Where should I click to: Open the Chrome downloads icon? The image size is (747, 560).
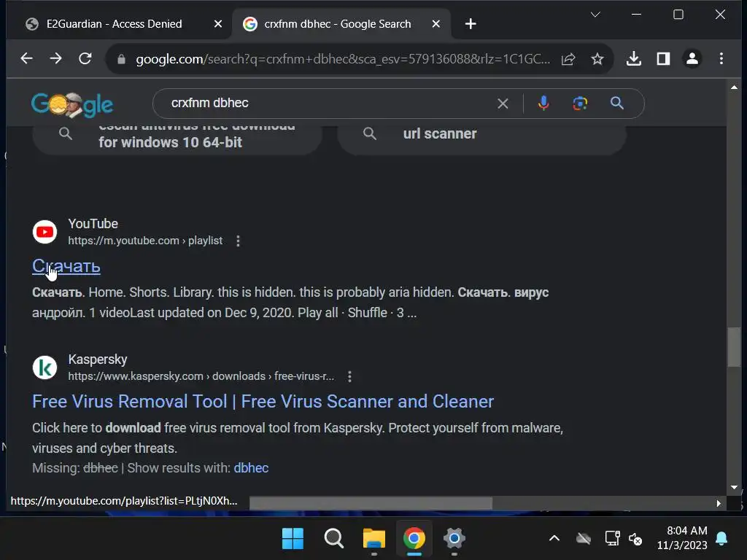pos(634,58)
